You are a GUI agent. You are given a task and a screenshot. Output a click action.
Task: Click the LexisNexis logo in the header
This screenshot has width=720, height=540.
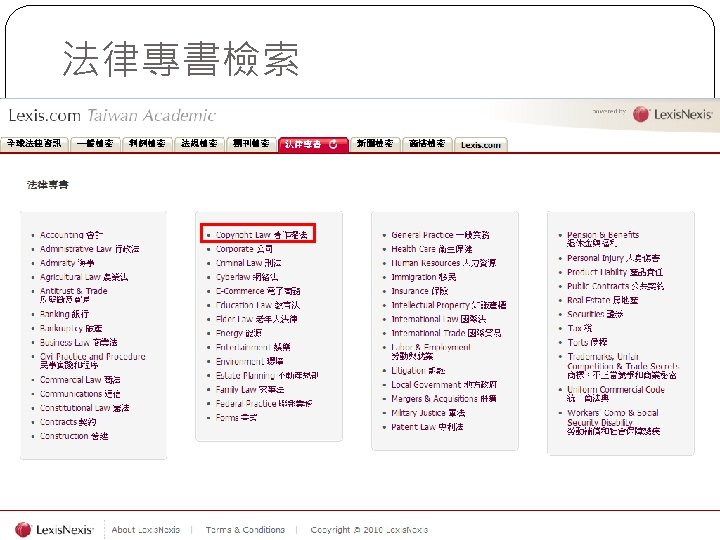[672, 114]
